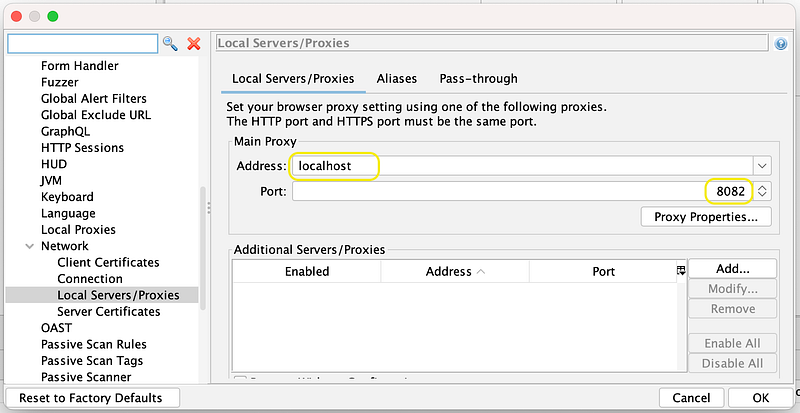This screenshot has width=800, height=413.
Task: Open Global Alert Filters options
Action: tap(93, 99)
